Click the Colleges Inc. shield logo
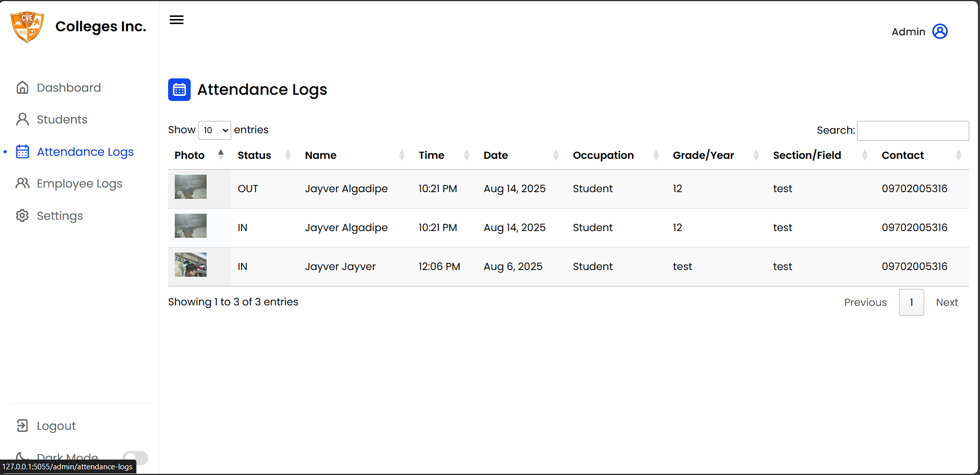This screenshot has width=980, height=475. pos(27,27)
